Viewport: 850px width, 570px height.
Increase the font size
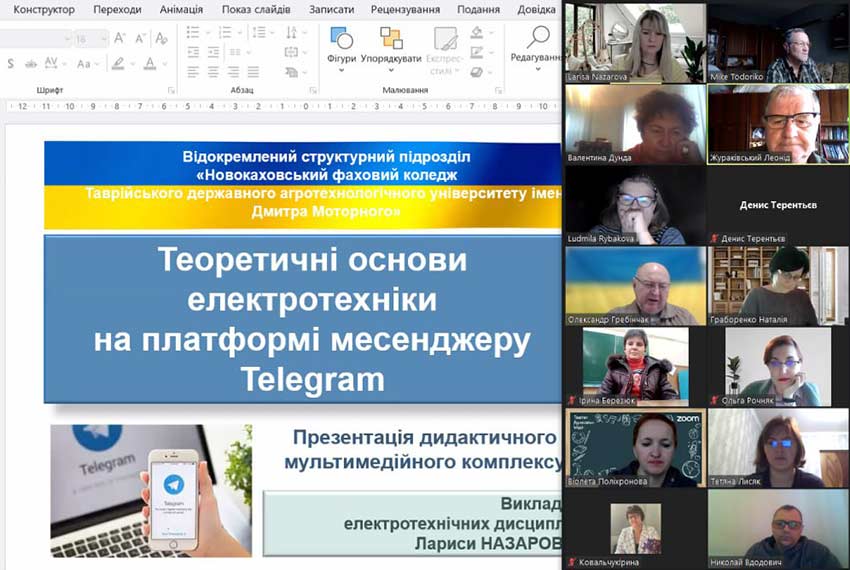coord(120,38)
